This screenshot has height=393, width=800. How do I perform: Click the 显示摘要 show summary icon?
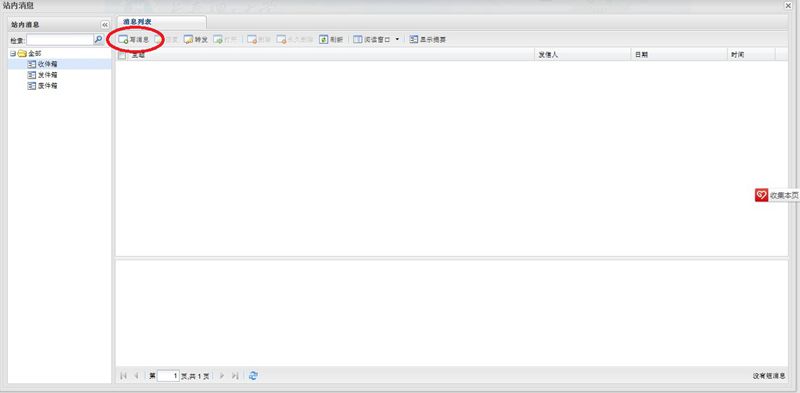(413, 39)
